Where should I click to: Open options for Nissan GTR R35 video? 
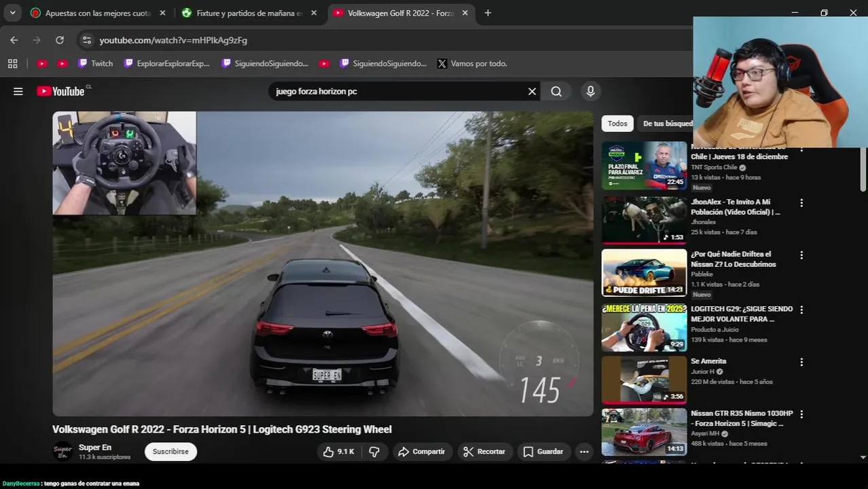pos(801,414)
